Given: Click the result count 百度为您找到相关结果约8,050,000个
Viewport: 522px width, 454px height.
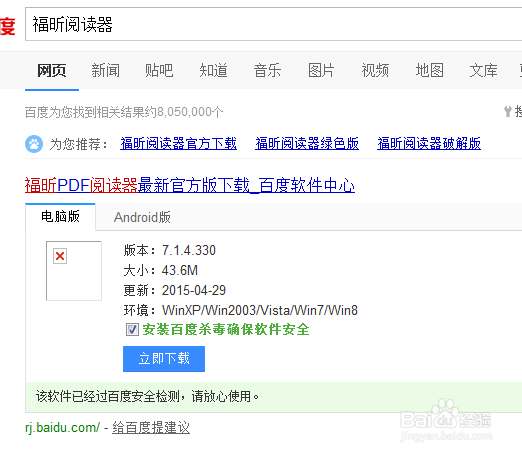Looking at the screenshot, I should click(124, 112).
